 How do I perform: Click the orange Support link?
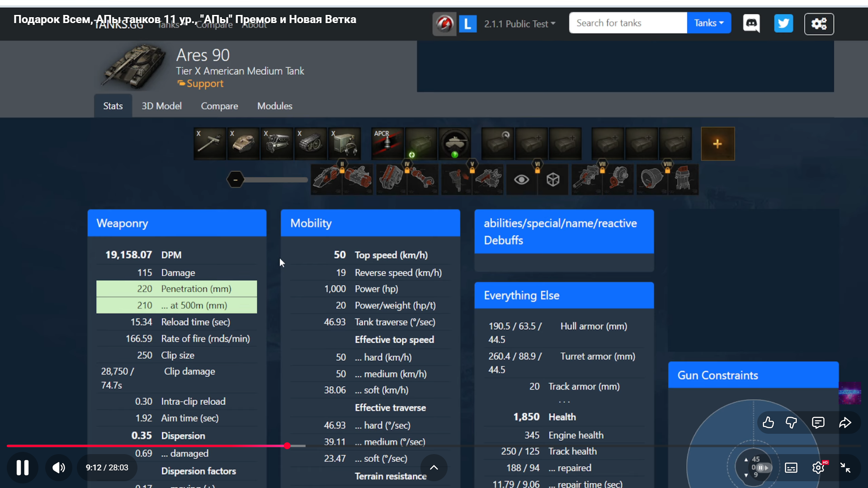(205, 84)
